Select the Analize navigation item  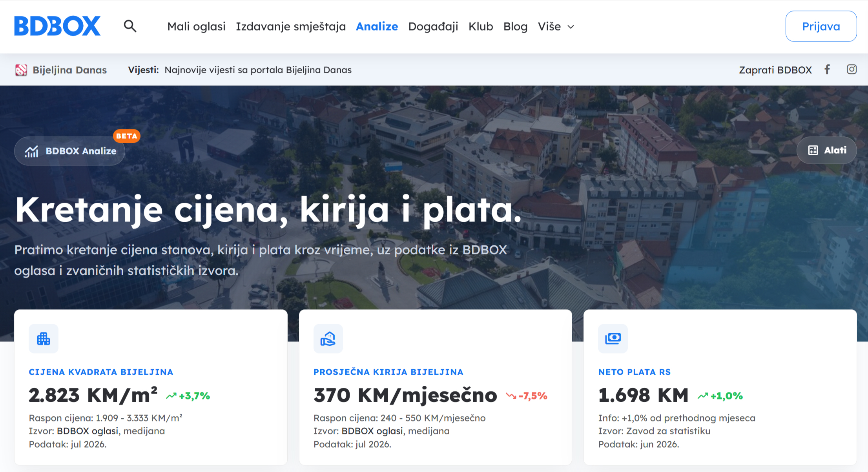[377, 27]
